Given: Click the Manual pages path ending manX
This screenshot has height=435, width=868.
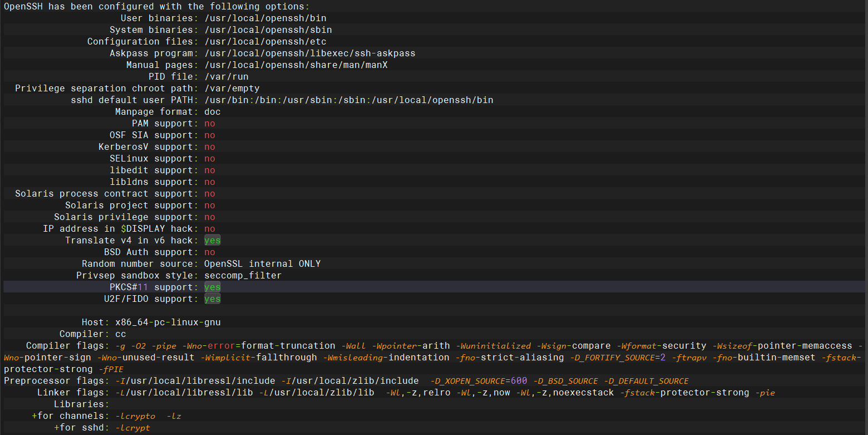Looking at the screenshot, I should click(x=296, y=65).
